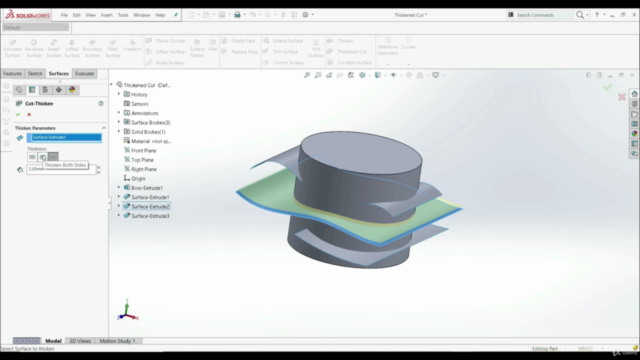The width and height of the screenshot is (640, 360).
Task: Open the DisplayManager color sphere tab
Action: 72,90
